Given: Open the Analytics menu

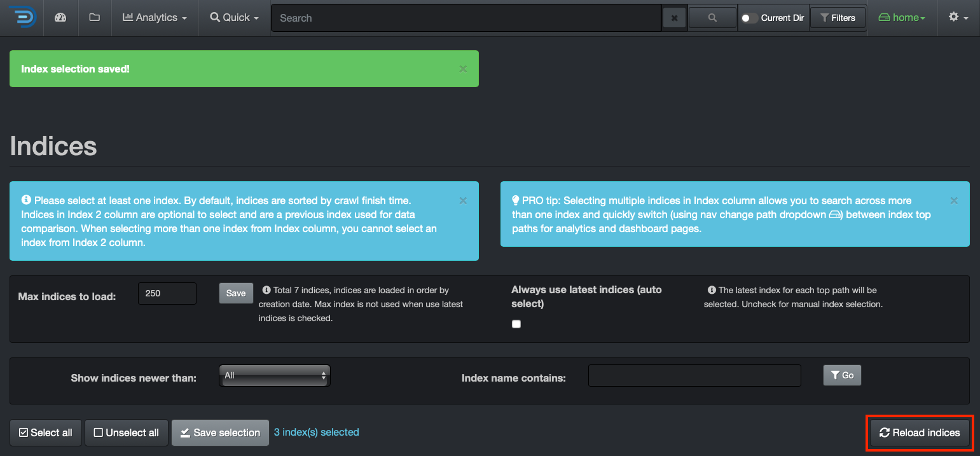Looking at the screenshot, I should click(155, 17).
